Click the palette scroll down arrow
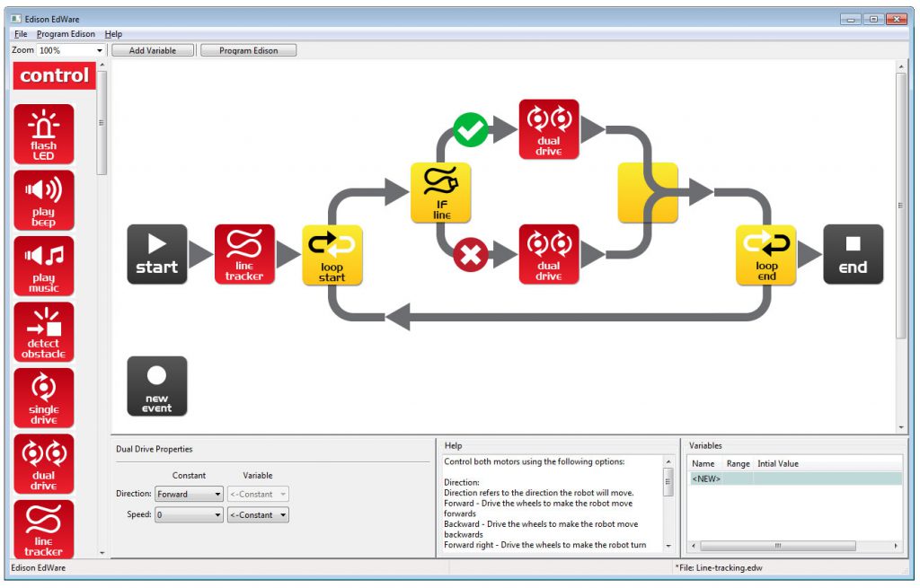Image resolution: width=920 pixels, height=588 pixels. 102,553
